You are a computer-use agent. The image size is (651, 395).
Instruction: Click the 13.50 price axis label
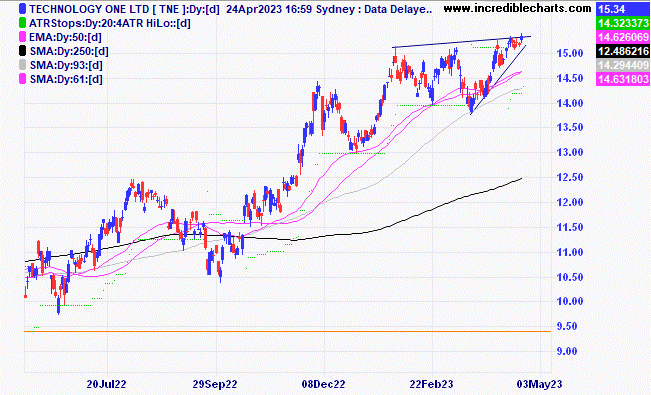click(570, 128)
